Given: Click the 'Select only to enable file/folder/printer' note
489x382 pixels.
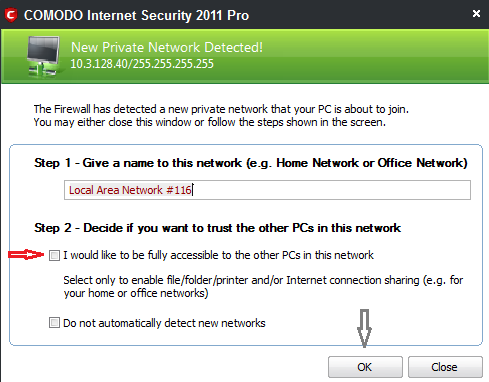Looking at the screenshot, I should coord(263,287).
